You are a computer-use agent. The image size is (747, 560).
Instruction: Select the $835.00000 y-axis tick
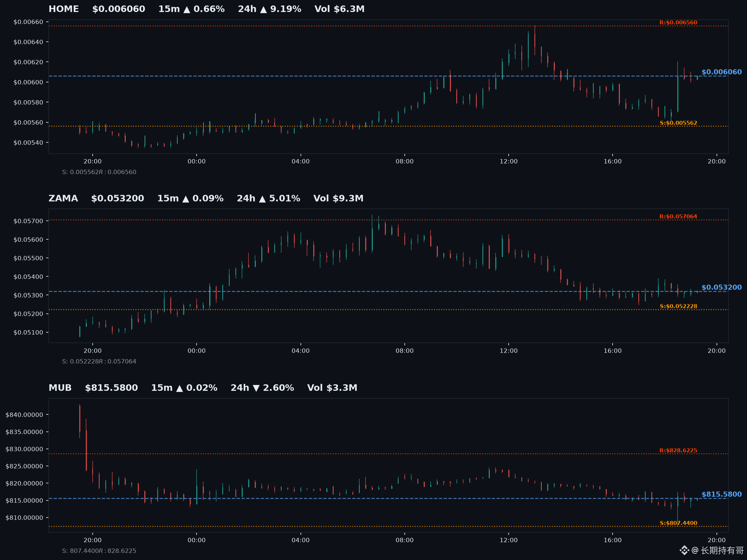pyautogui.click(x=24, y=432)
